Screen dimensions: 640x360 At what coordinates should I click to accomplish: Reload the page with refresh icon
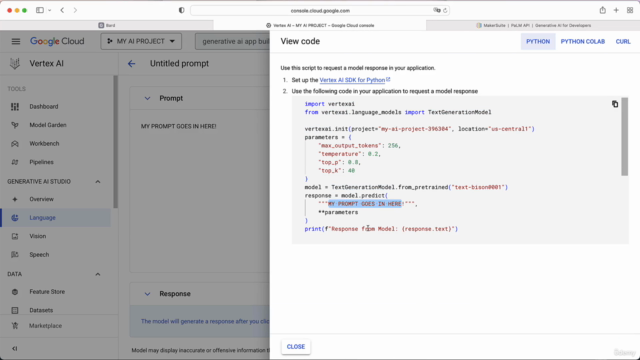tap(445, 11)
